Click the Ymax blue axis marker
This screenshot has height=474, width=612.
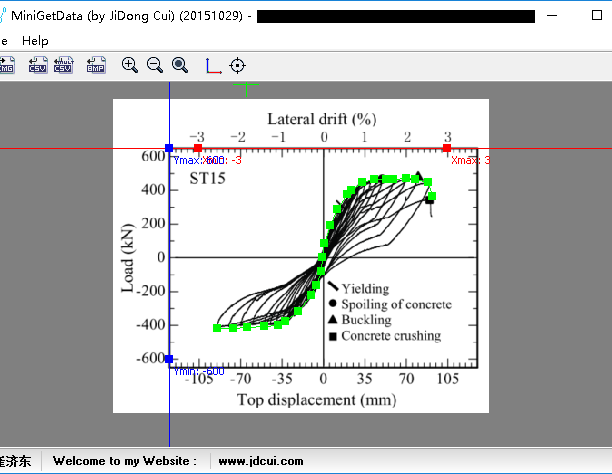[169, 148]
